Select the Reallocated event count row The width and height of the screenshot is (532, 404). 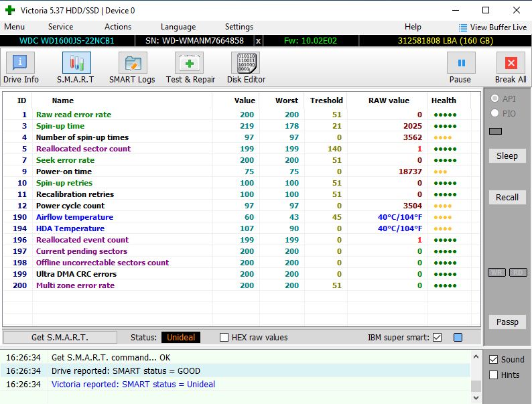click(242, 240)
